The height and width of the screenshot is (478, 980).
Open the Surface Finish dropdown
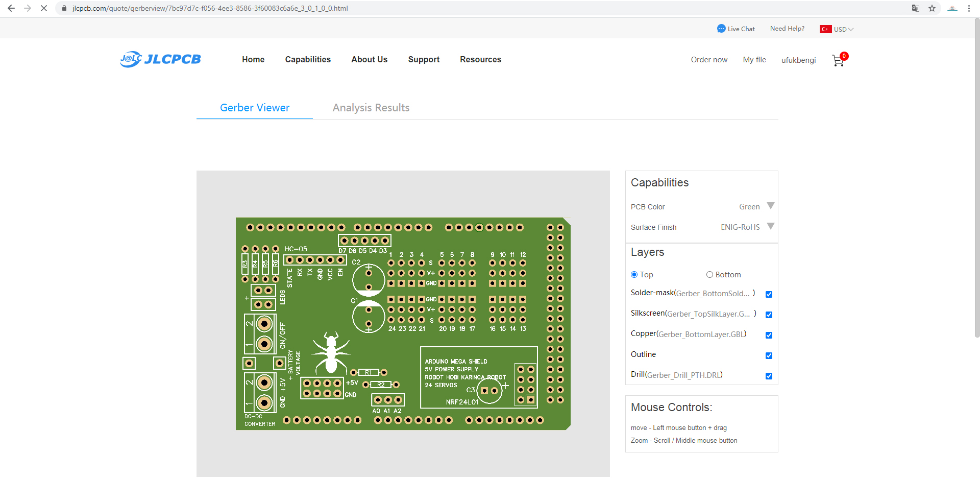pyautogui.click(x=770, y=227)
